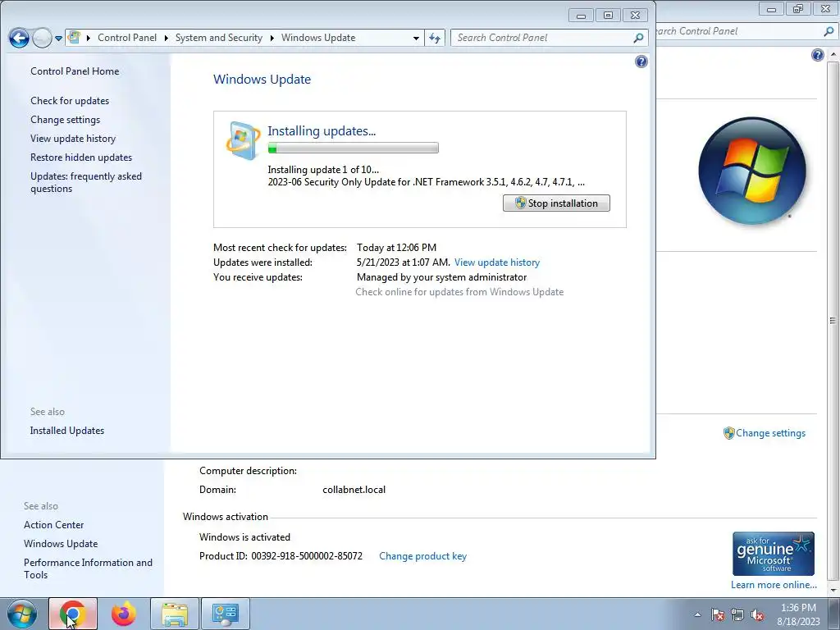Switch to Control Panel taskbar button
The width and height of the screenshot is (840, 630).
point(225,614)
